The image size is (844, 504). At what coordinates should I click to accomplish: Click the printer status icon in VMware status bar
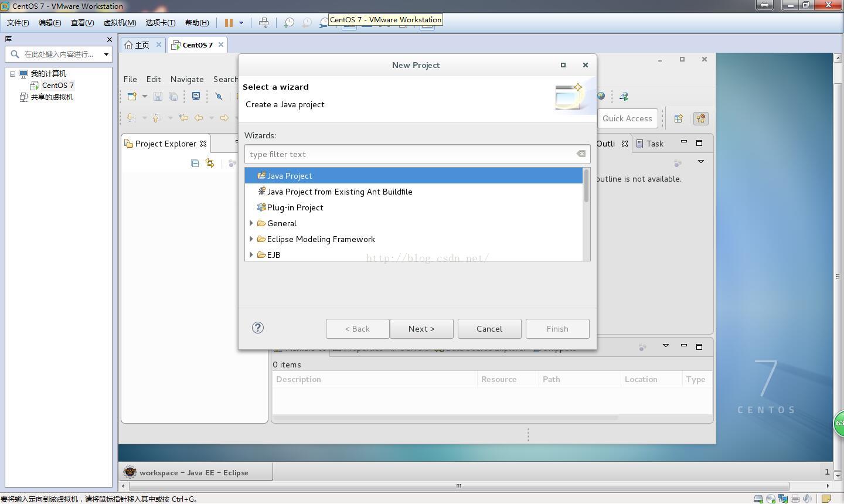(x=795, y=499)
